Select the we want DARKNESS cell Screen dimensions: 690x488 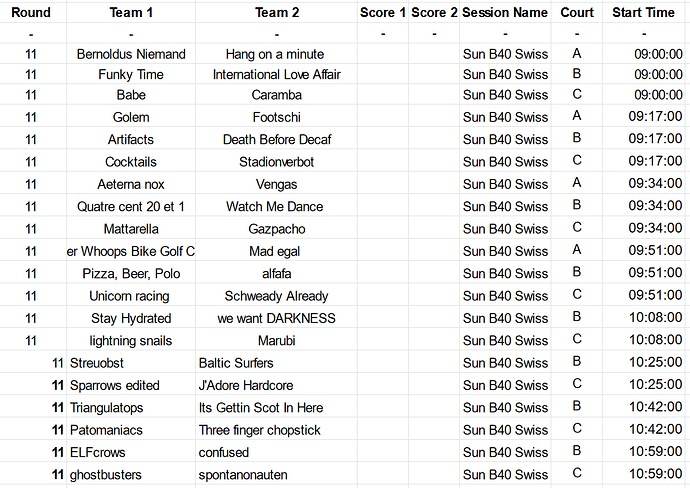276,318
